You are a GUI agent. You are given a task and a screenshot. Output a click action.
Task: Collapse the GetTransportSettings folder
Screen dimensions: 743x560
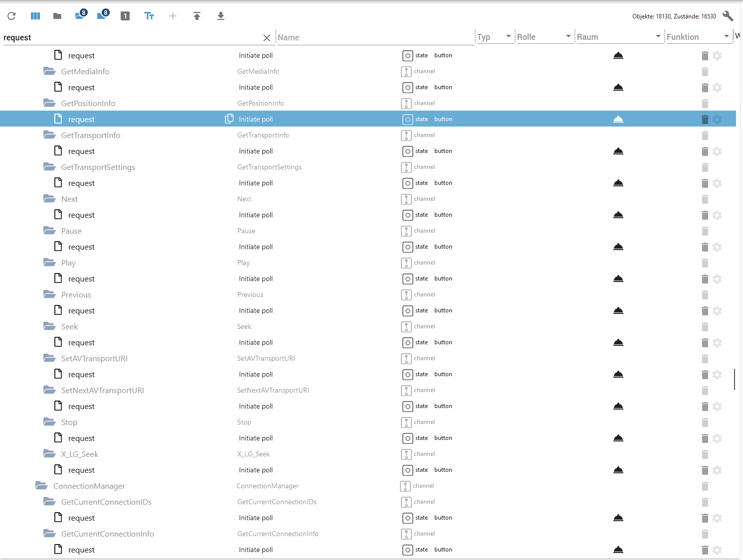point(49,167)
